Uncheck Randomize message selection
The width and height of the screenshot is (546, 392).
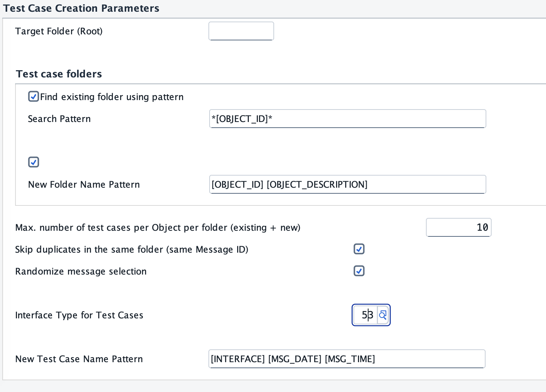pyautogui.click(x=359, y=271)
